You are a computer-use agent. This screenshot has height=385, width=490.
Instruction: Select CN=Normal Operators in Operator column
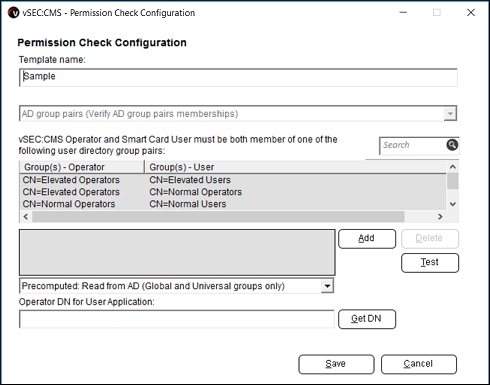click(69, 204)
